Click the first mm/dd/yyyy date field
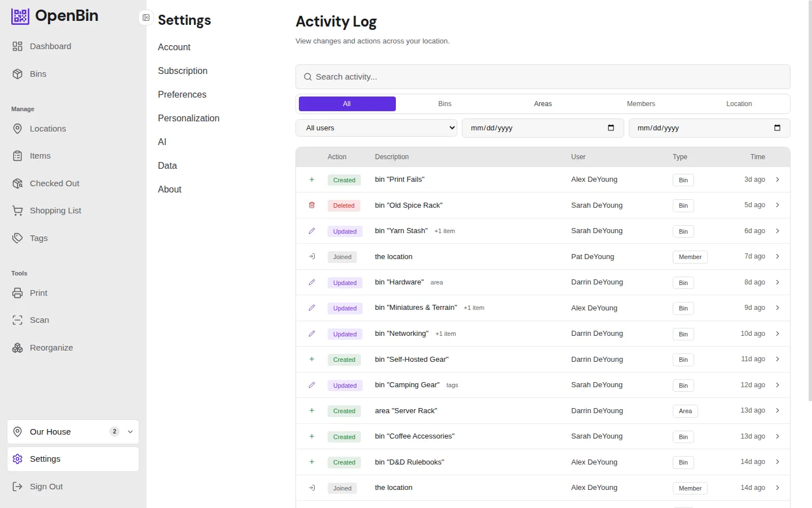 tap(543, 128)
